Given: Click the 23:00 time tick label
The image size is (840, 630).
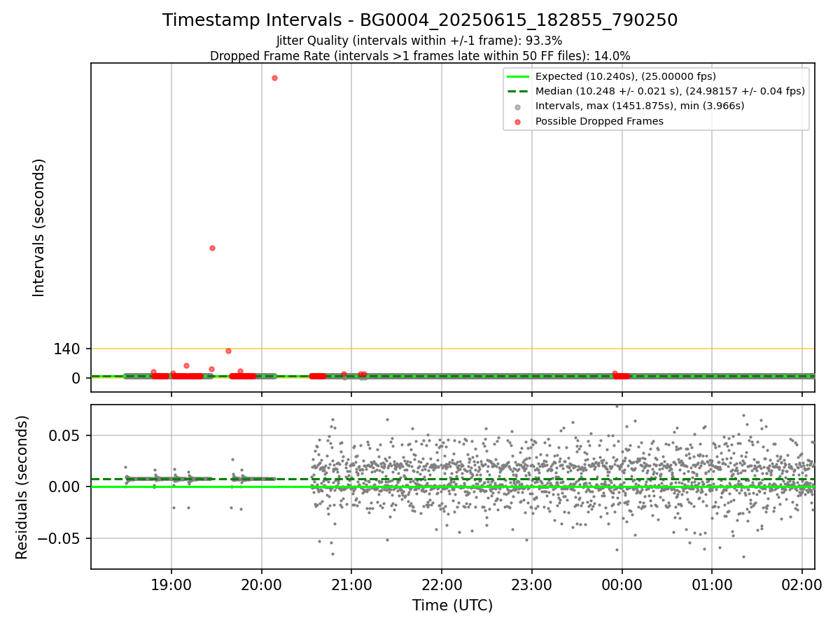Looking at the screenshot, I should (532, 584).
